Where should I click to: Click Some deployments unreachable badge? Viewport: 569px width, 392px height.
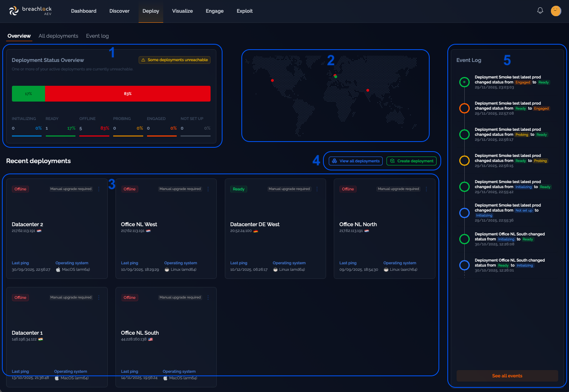pos(174,60)
